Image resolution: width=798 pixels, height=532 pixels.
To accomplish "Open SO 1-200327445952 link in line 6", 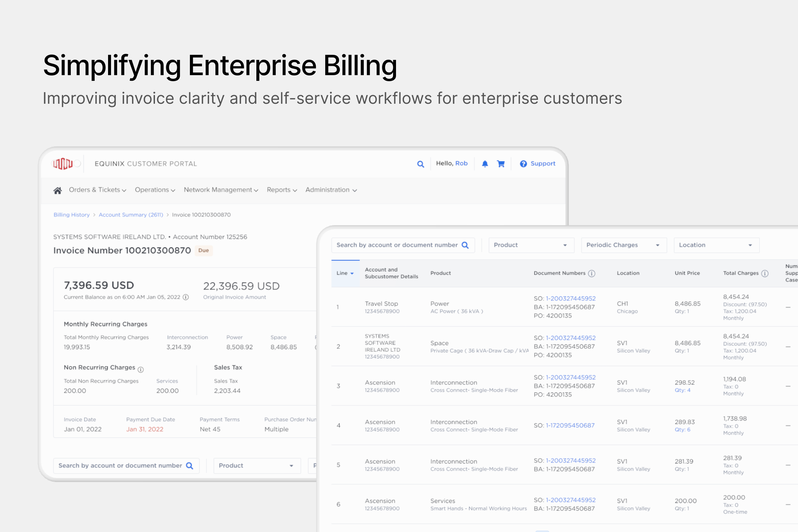I will (x=570, y=500).
